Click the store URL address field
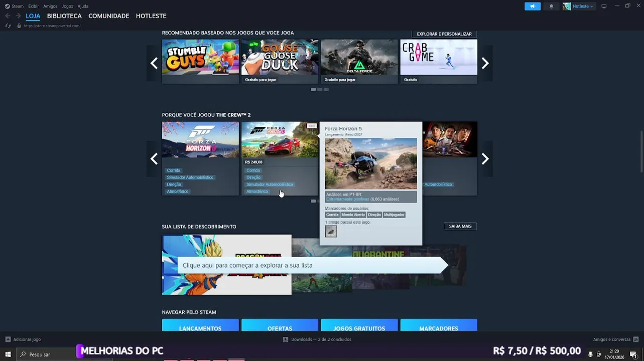Screen dimensions: 644x361 (52, 26)
